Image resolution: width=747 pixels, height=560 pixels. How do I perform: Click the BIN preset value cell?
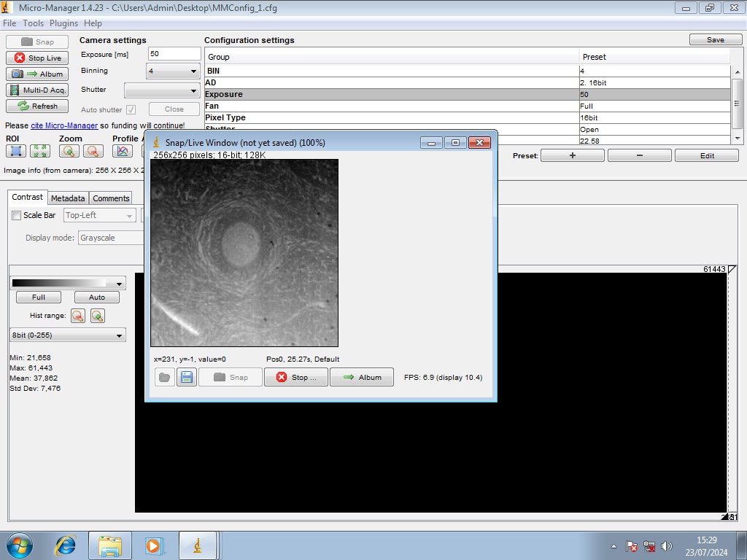coord(654,71)
